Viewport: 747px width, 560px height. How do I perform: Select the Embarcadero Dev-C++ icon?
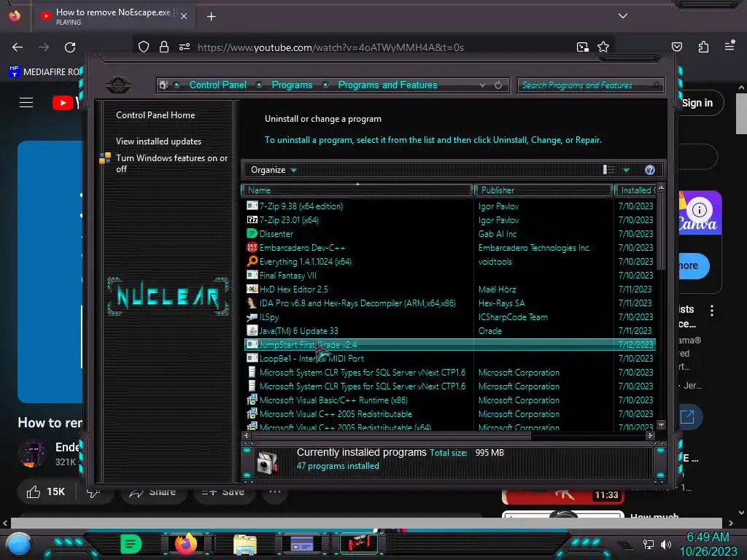click(252, 248)
